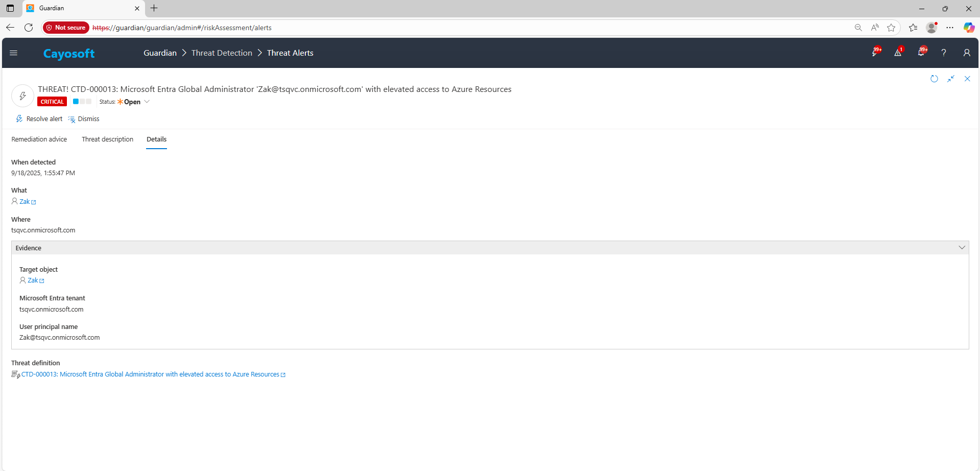Open the Zak user link under What
Viewport: 980px width, 471px height.
(x=25, y=202)
